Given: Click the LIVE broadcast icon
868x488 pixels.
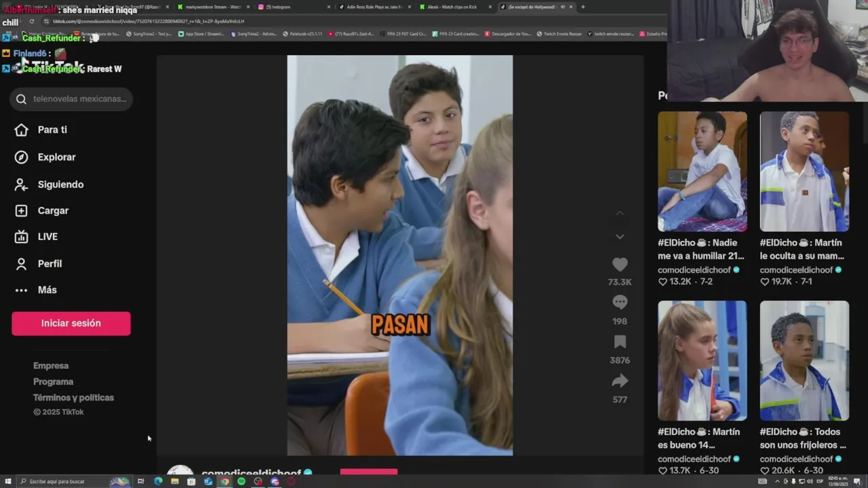Looking at the screenshot, I should click(x=21, y=237).
